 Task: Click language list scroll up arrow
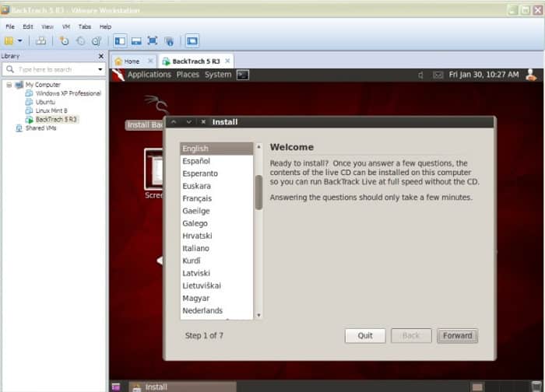258,147
